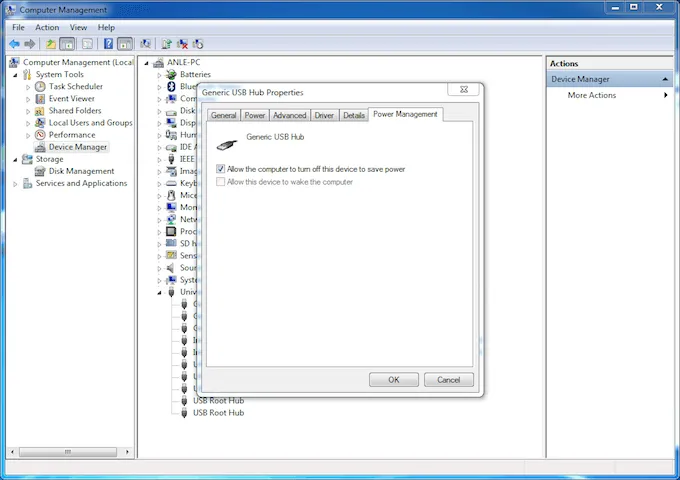Screen dimensions: 680x480
Task: Click the blue Help toolbar icon
Action: (107, 44)
